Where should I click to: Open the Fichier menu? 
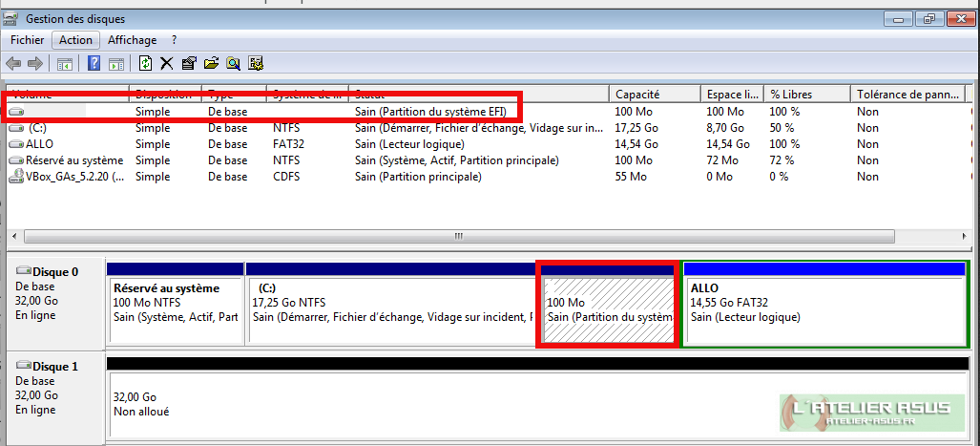point(27,40)
